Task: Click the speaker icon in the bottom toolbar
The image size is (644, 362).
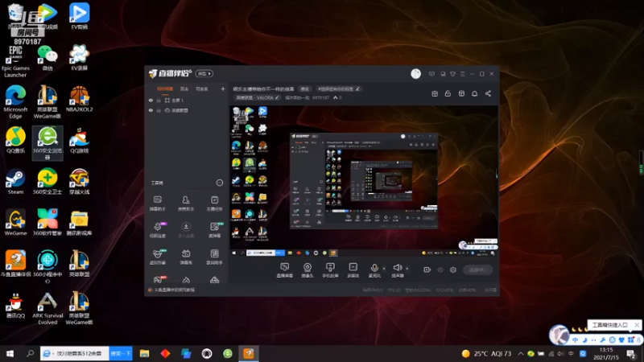Action: pyautogui.click(x=397, y=268)
